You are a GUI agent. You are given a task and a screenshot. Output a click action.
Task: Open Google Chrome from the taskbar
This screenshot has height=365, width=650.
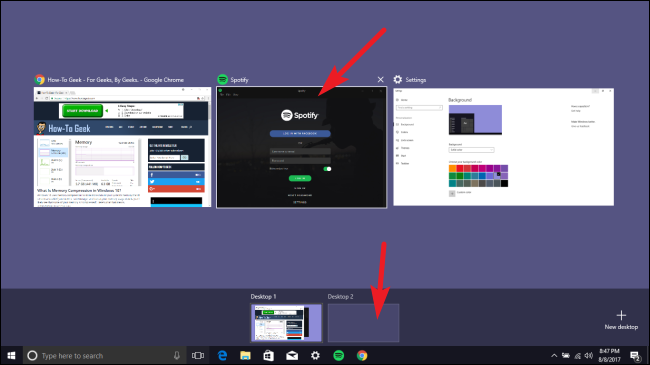point(362,355)
